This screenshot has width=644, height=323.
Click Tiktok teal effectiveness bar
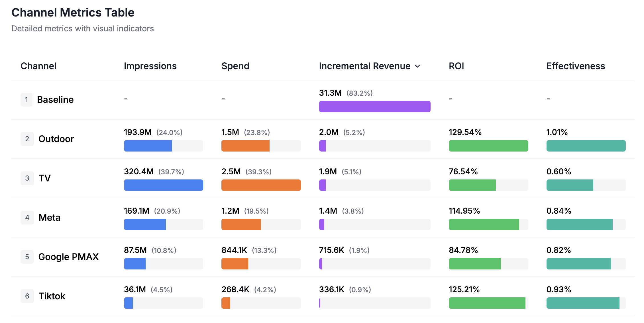[582, 303]
